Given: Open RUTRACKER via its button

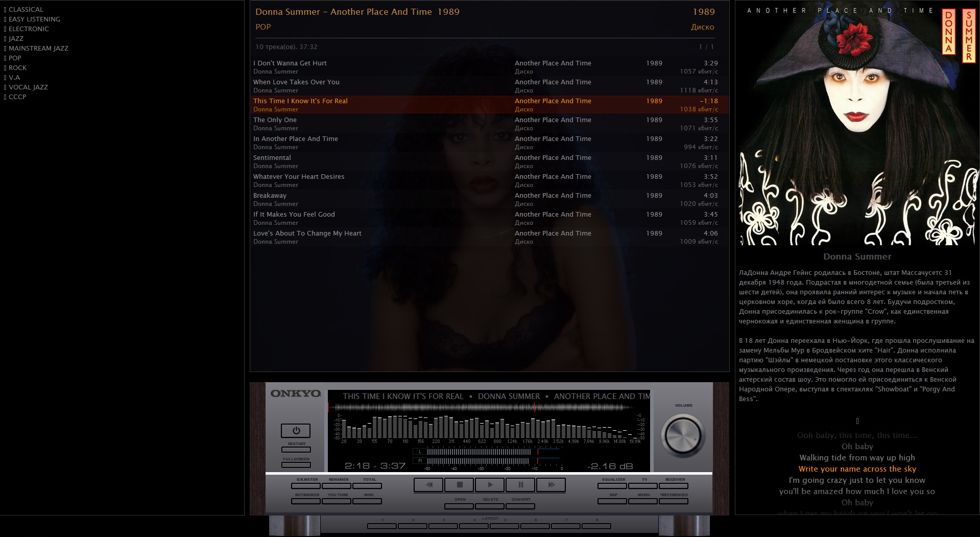Looking at the screenshot, I should 306,501.
